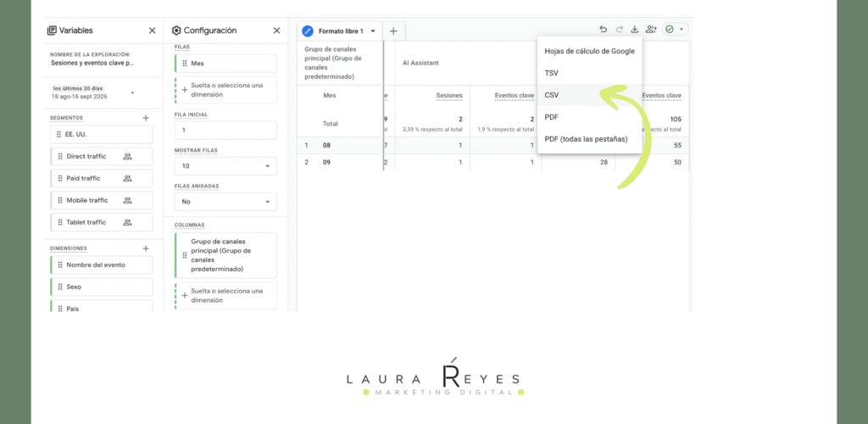The height and width of the screenshot is (424, 868).
Task: Click 'Suelta o selecciona una dimensión' under Columnas
Action: point(225,296)
